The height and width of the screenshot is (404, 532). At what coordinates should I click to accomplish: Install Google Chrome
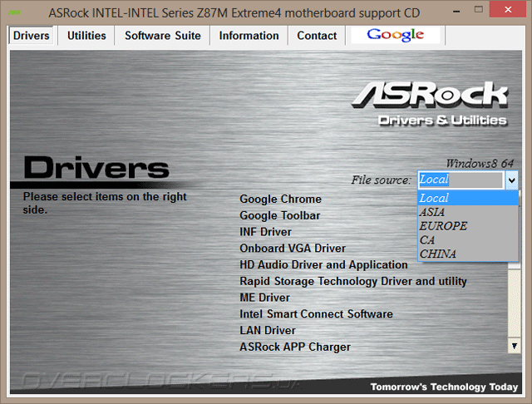tap(280, 200)
